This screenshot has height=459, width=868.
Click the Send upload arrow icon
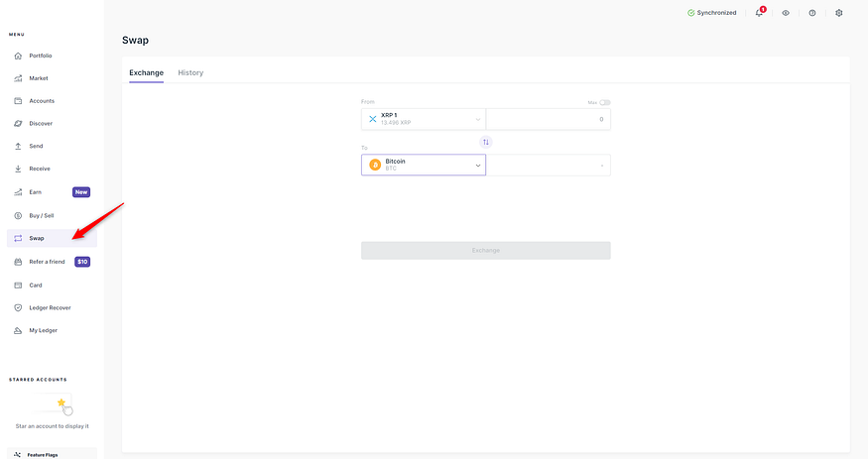pyautogui.click(x=18, y=147)
